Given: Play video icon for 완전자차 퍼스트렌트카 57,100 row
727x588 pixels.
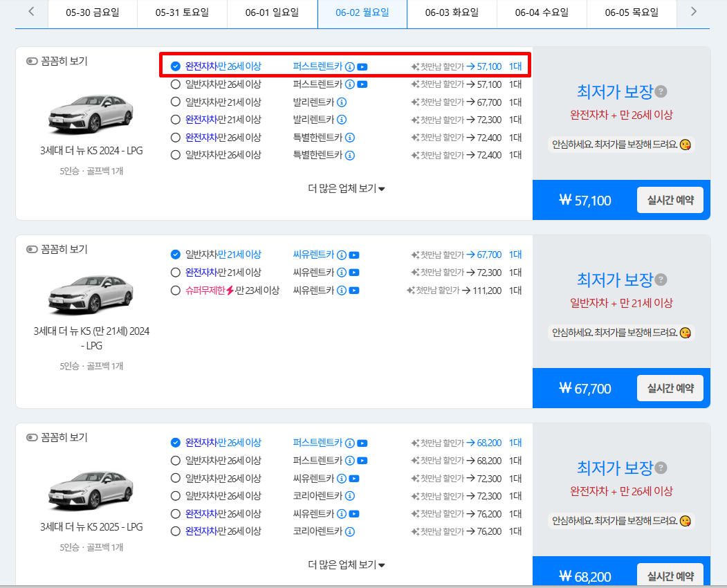Looking at the screenshot, I should (362, 67).
